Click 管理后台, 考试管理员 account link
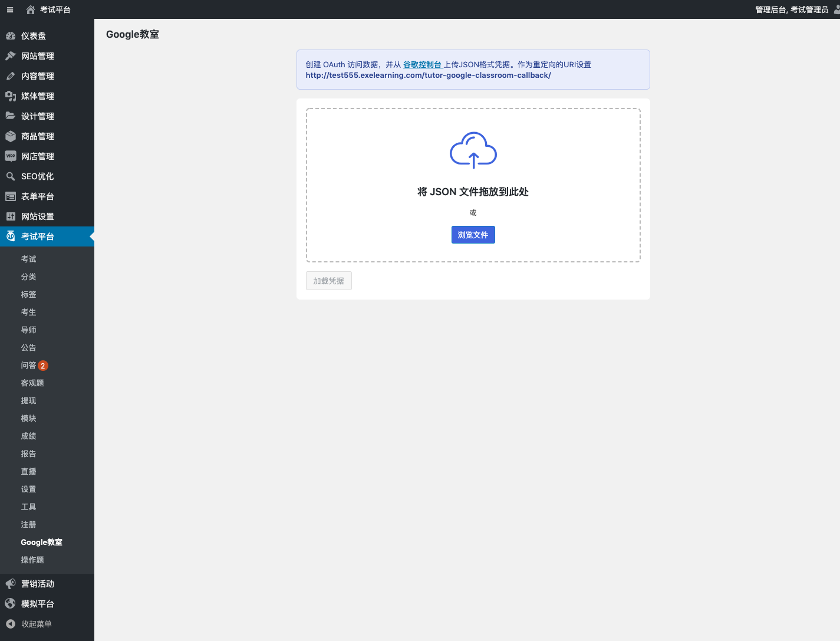Viewport: 840px width, 641px height. 792,9
